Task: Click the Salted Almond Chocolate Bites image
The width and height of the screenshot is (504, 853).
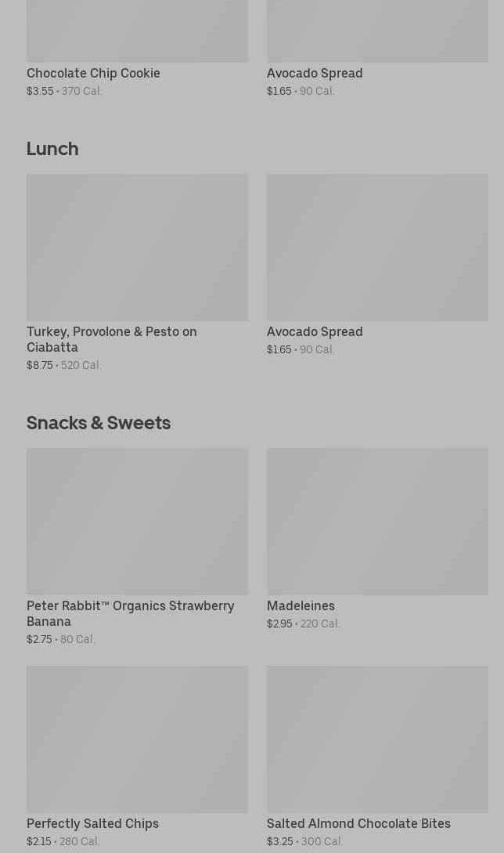Action: pos(377,739)
